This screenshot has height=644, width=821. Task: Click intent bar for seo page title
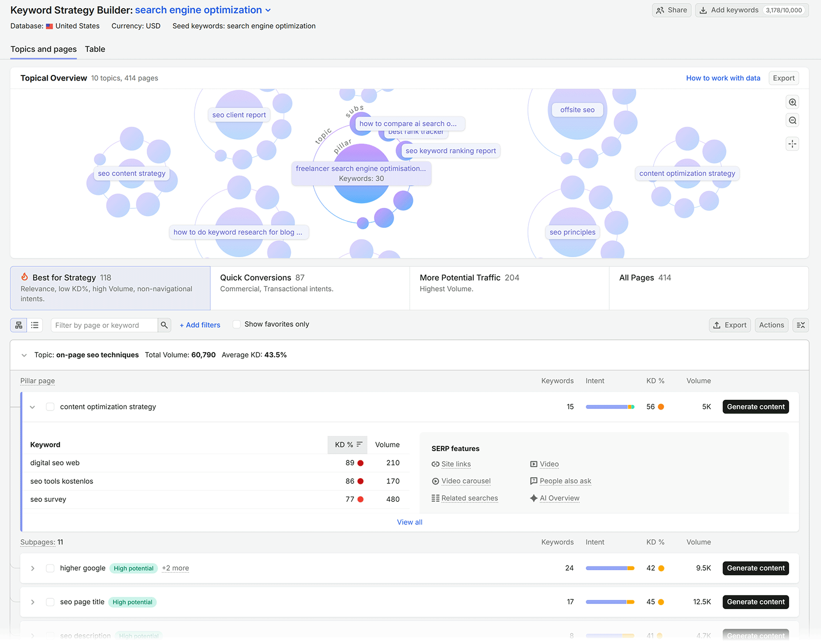610,602
